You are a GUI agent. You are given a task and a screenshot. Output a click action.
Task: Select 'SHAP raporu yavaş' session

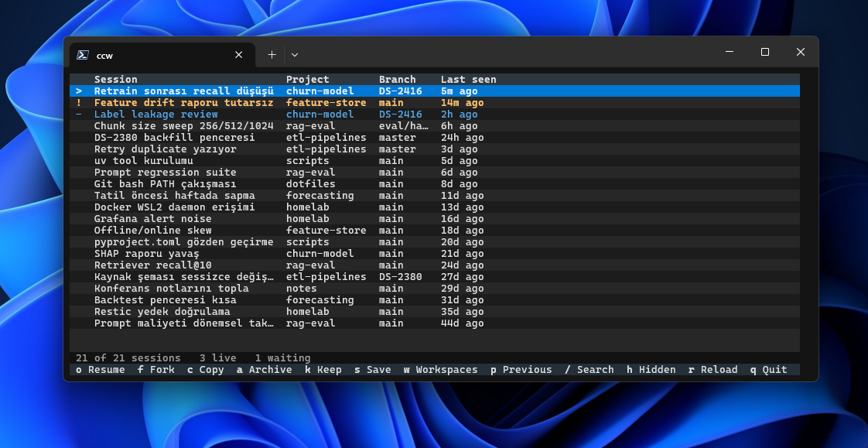pos(435,254)
